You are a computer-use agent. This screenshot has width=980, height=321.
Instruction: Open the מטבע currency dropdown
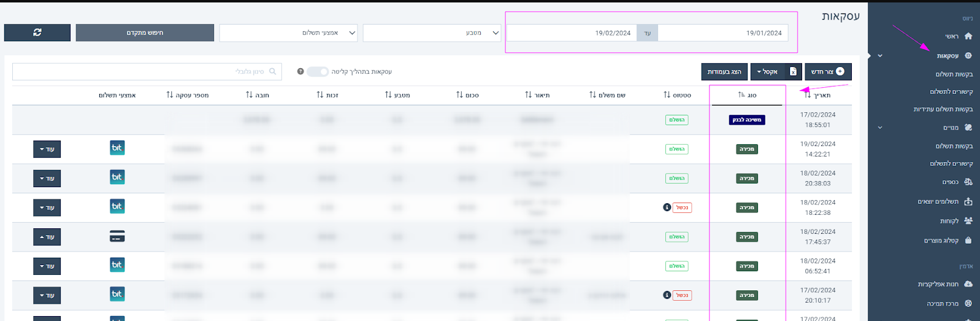(432, 33)
